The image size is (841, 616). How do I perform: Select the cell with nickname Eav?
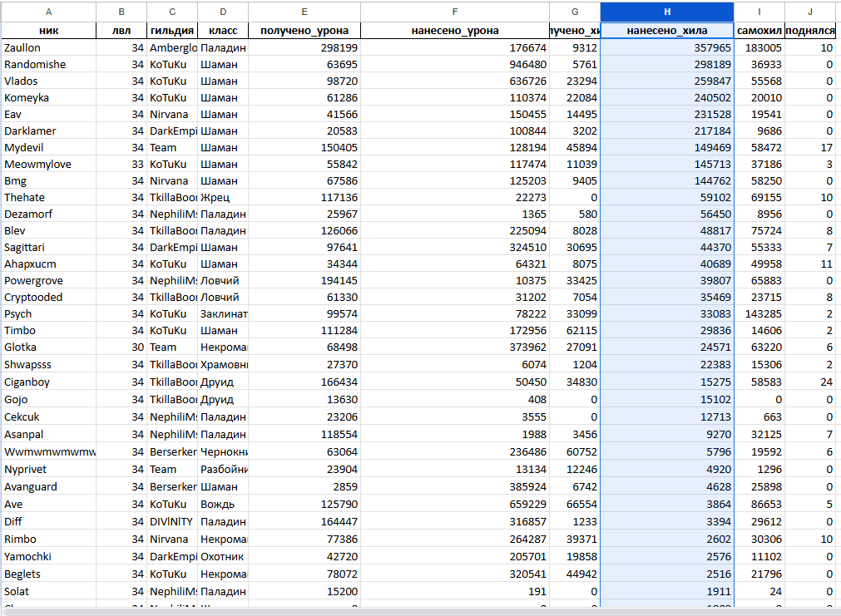pos(48,114)
